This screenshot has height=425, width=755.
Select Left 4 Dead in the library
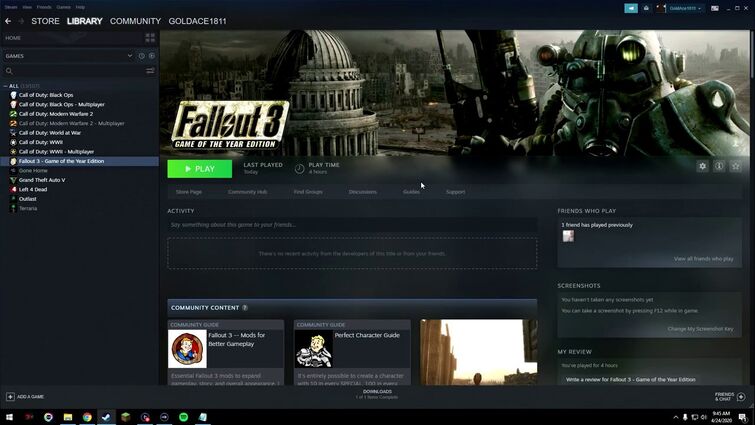coord(33,189)
